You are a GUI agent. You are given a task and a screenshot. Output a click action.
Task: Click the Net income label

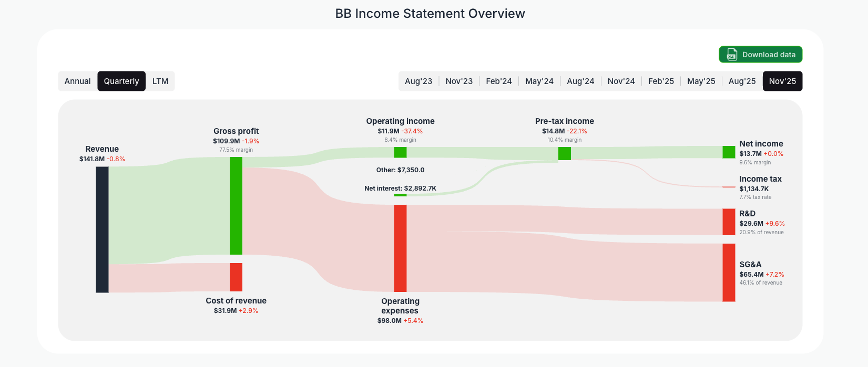tap(761, 143)
